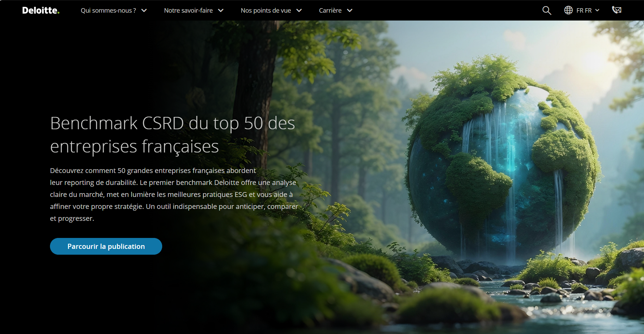The width and height of the screenshot is (644, 334).
Task: Click the large tree trunk in the banner
Action: pos(255,85)
